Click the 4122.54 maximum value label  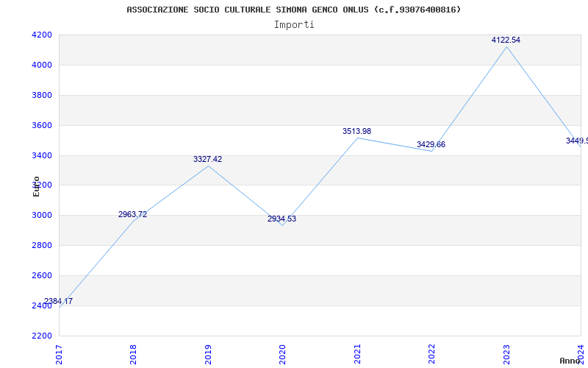[506, 40]
